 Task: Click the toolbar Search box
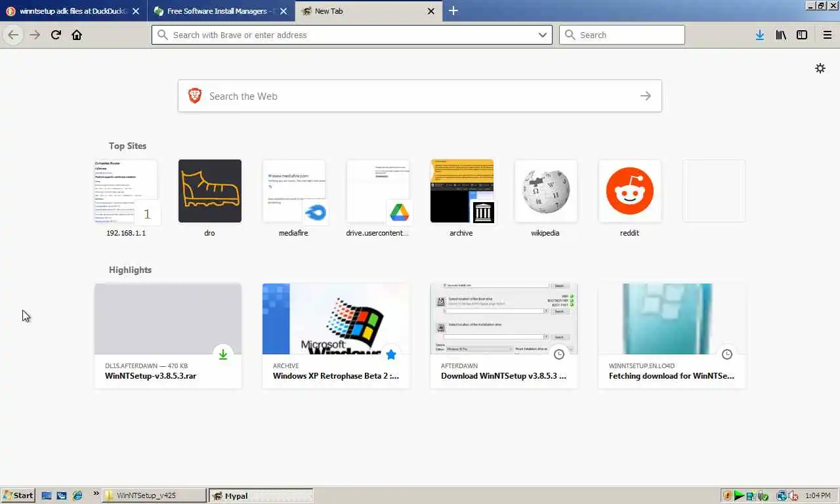pyautogui.click(x=621, y=35)
